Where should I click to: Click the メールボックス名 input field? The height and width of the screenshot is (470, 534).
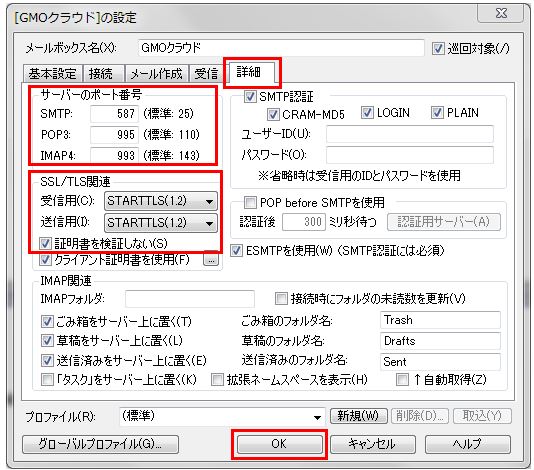coord(281,48)
